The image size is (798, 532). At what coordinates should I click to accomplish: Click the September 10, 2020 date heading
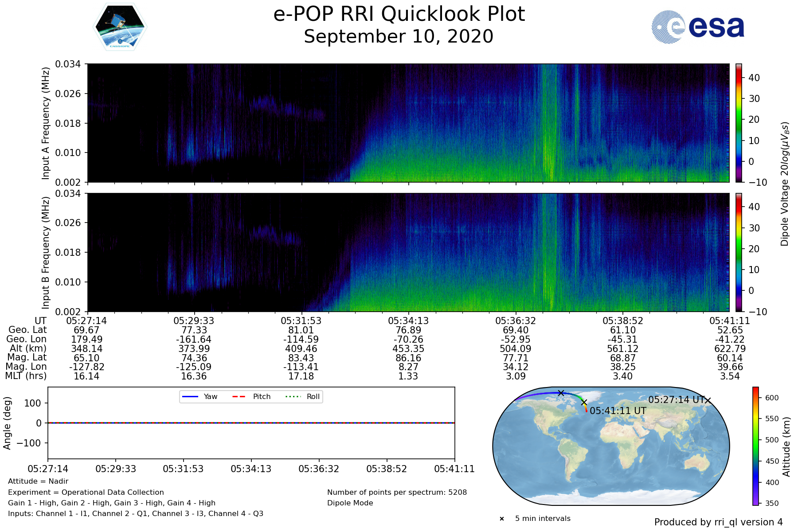tap(399, 36)
